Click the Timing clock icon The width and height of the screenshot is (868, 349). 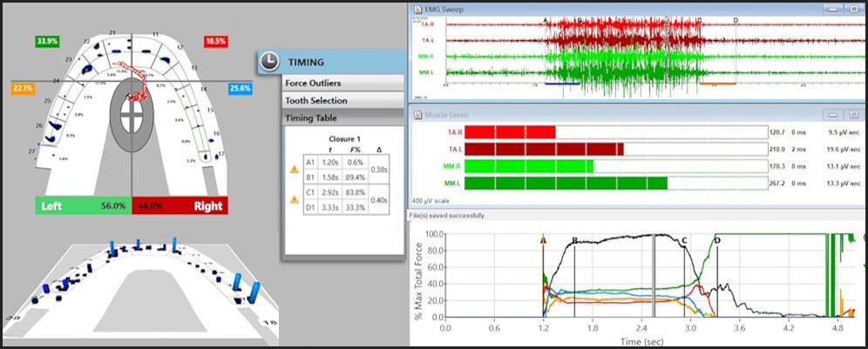269,62
